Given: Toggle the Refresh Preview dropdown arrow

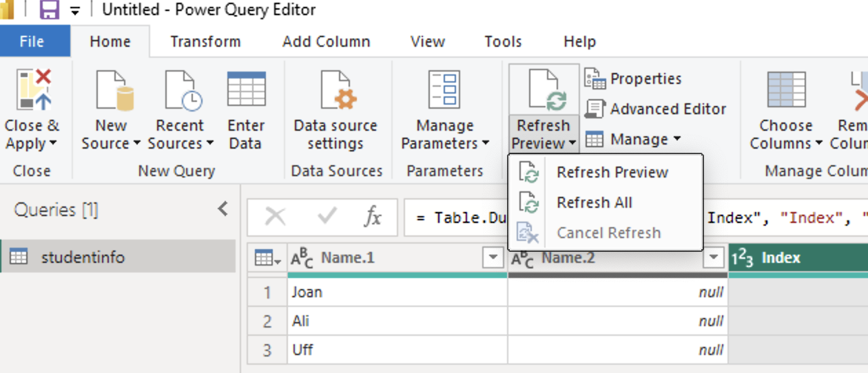Looking at the screenshot, I should 572,144.
